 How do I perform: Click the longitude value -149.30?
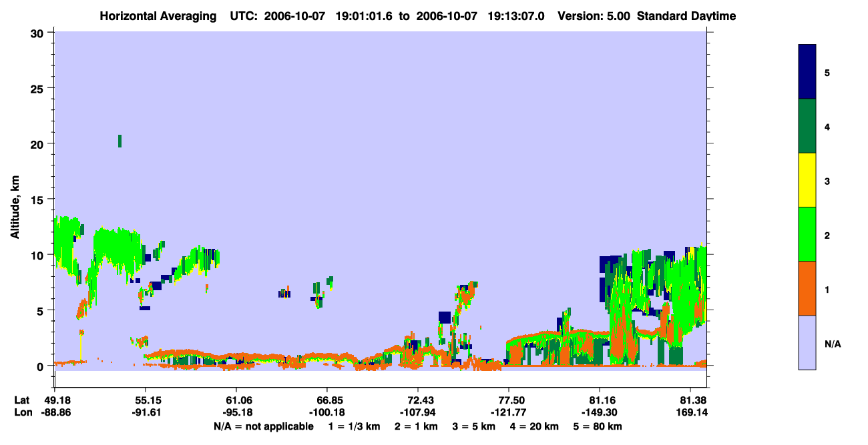[x=600, y=412]
